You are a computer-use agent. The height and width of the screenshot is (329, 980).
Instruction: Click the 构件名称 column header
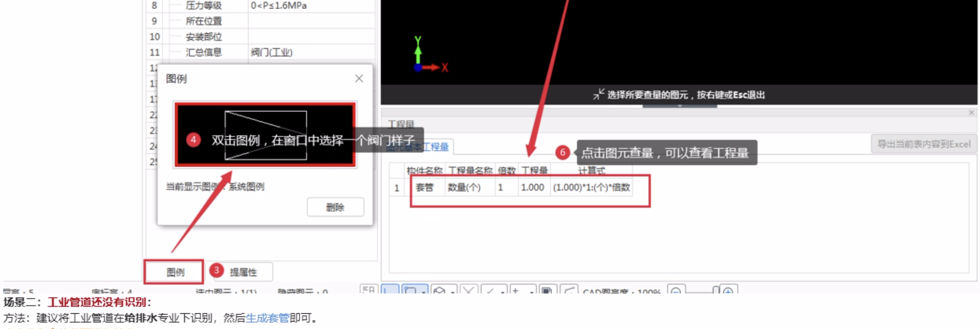(x=425, y=170)
